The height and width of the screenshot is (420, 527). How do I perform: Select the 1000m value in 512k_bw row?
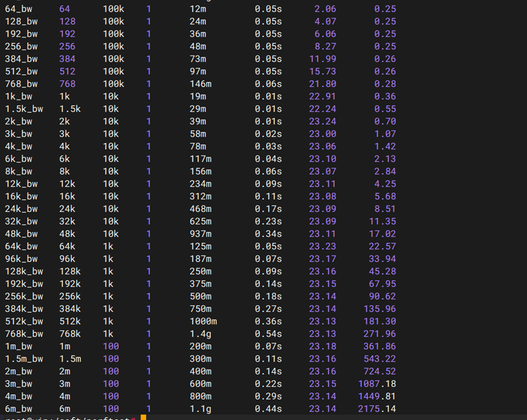[203, 321]
